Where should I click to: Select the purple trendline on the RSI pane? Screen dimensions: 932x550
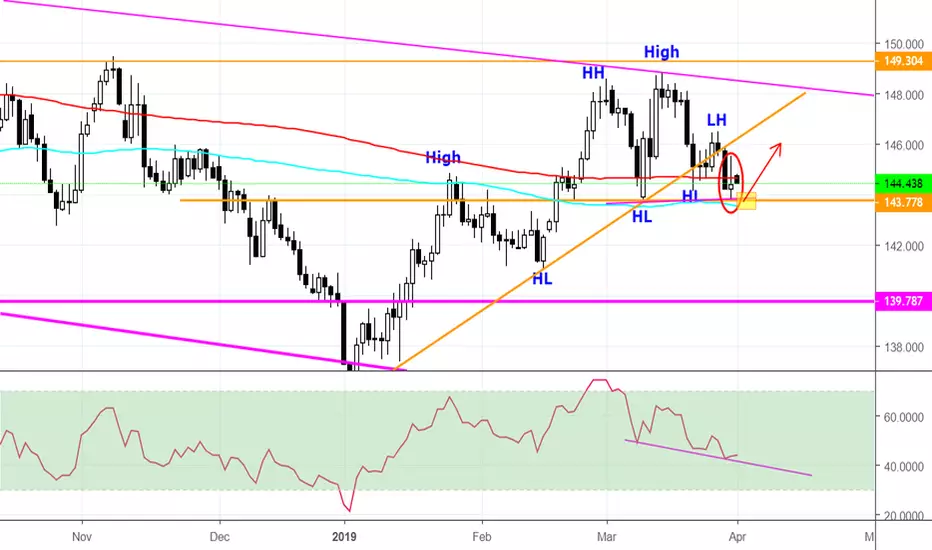[x=718, y=457]
